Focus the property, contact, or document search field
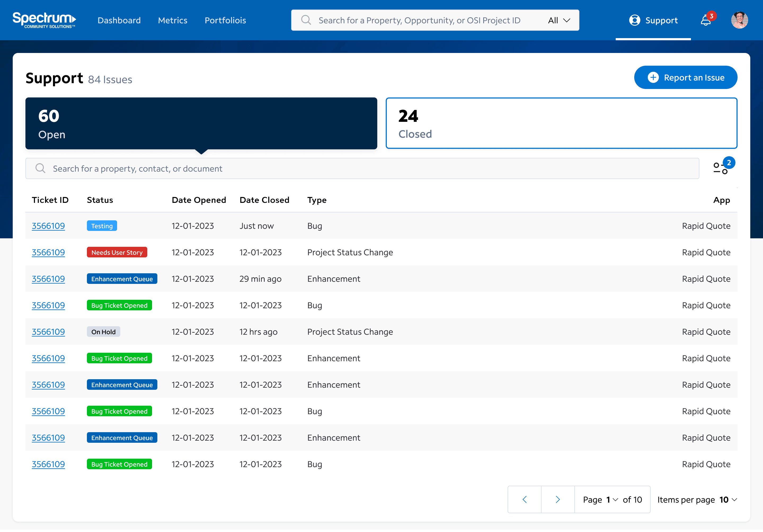The image size is (763, 532). [362, 168]
